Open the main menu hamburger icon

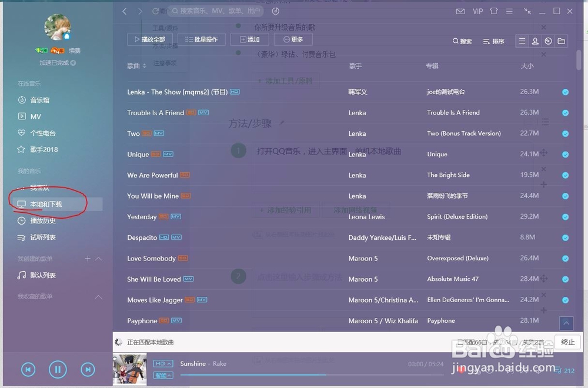[x=509, y=11]
